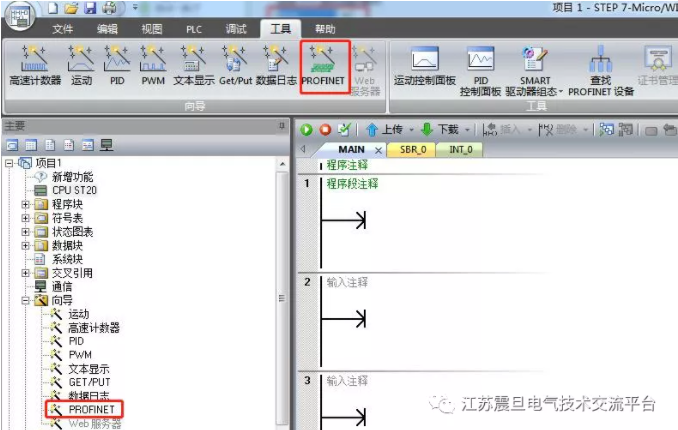The image size is (678, 430).
Task: Save project with floppy disk icon
Action: click(x=90, y=8)
